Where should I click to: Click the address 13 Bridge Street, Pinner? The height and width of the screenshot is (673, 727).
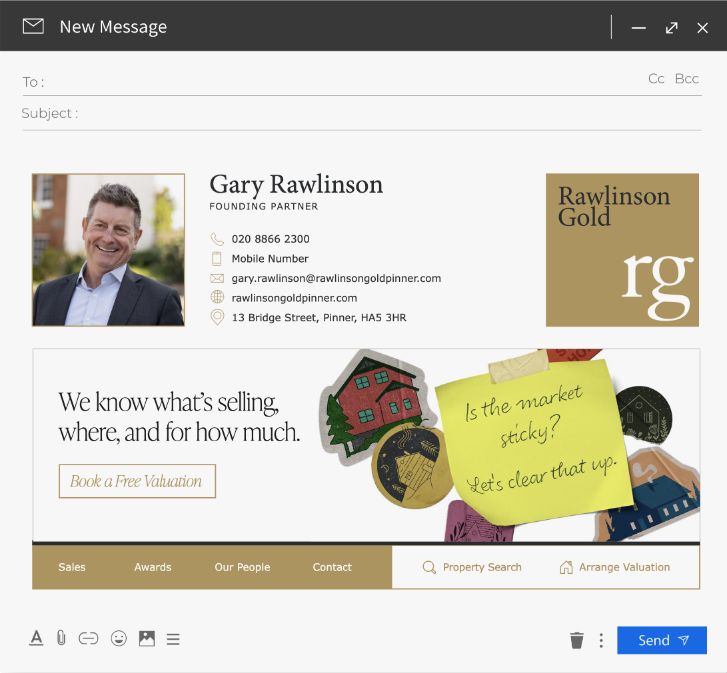pos(319,317)
